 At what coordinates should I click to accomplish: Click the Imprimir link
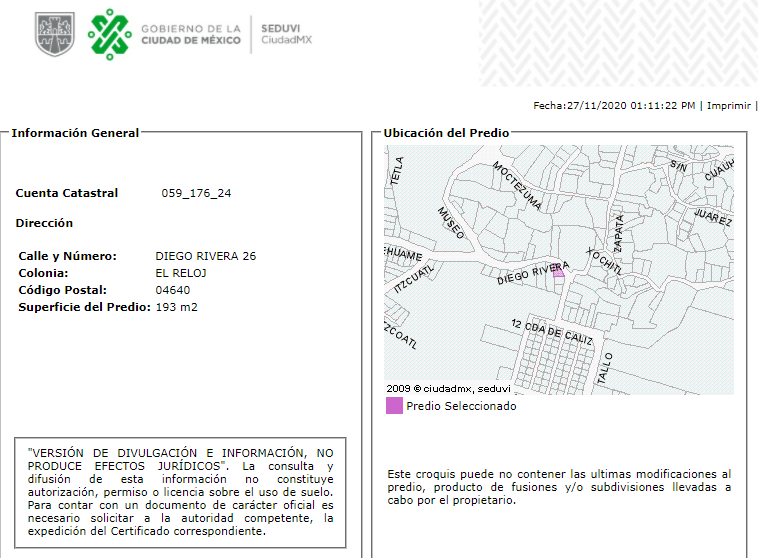(729, 105)
